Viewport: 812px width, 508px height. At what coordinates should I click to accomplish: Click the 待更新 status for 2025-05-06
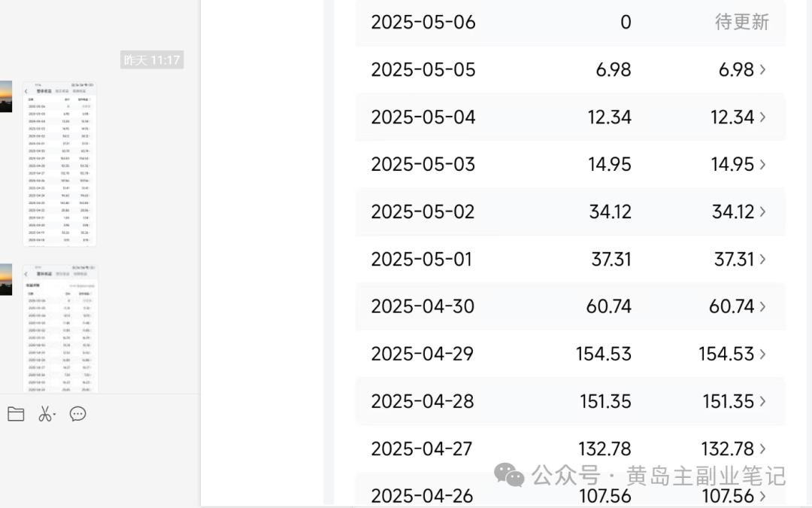click(x=741, y=22)
